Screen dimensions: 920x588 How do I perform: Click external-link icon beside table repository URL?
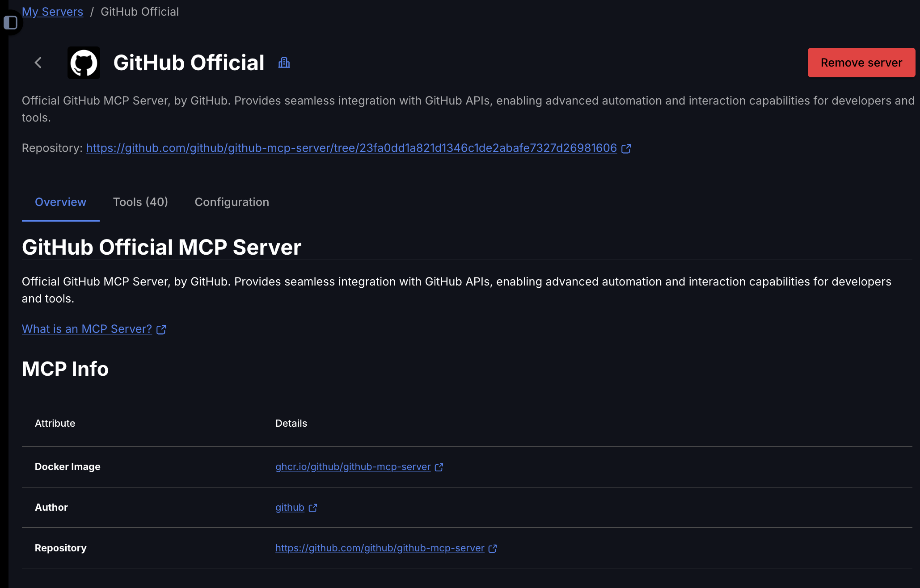point(493,548)
